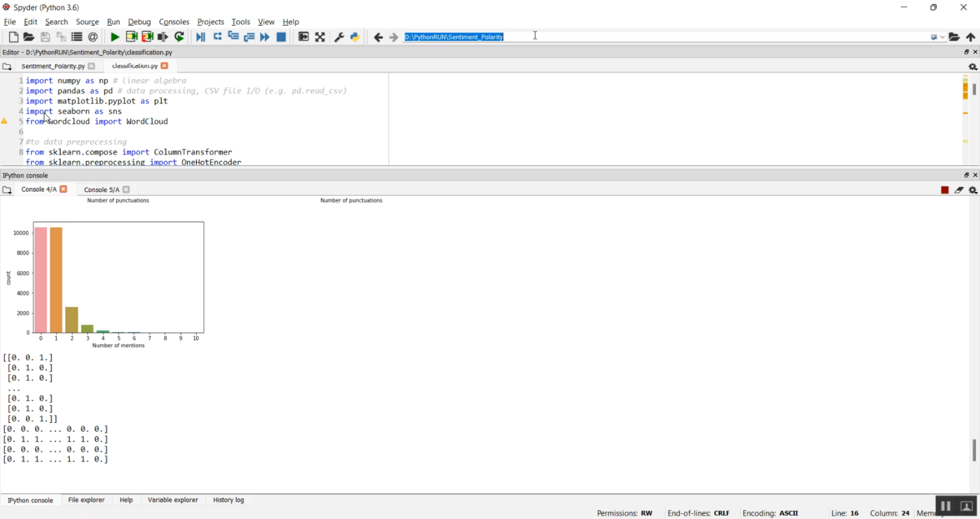Change to the parent directory
Viewport: 980px width, 519px height.
coord(971,37)
